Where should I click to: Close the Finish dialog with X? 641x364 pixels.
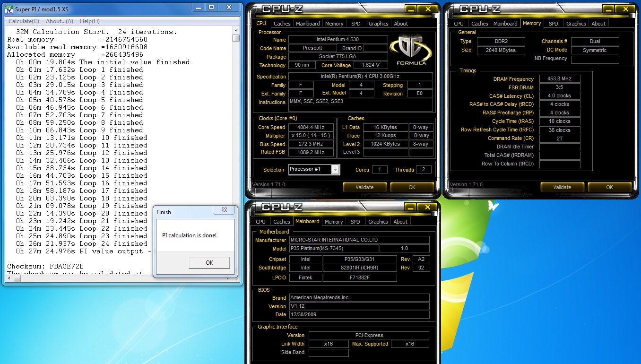[x=224, y=210]
